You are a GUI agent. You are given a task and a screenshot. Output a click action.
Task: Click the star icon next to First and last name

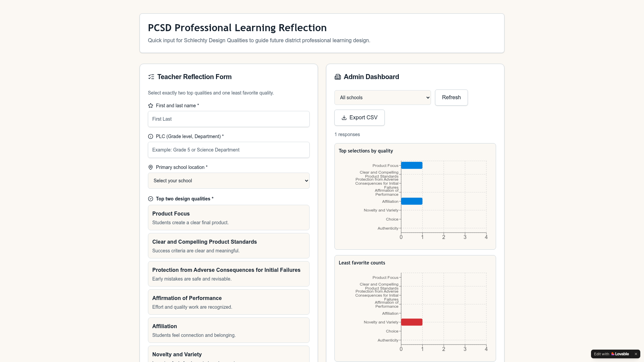(x=151, y=106)
